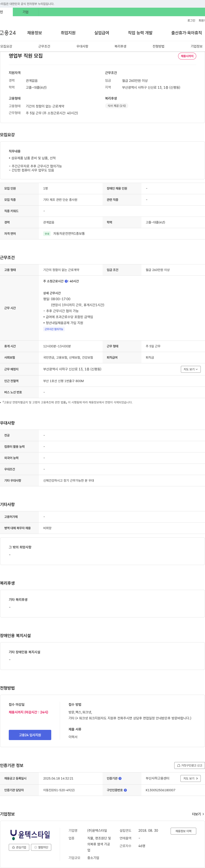This screenshot has height=868, width=205.
Task: Report with the 거짓구인광고 신고 button
Action: 189,765
